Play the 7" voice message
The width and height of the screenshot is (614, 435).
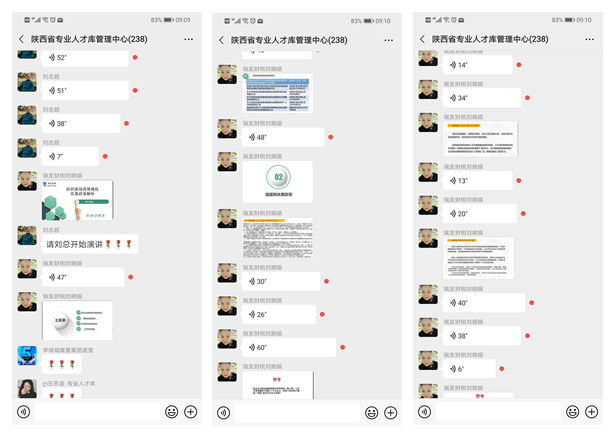coord(70,157)
